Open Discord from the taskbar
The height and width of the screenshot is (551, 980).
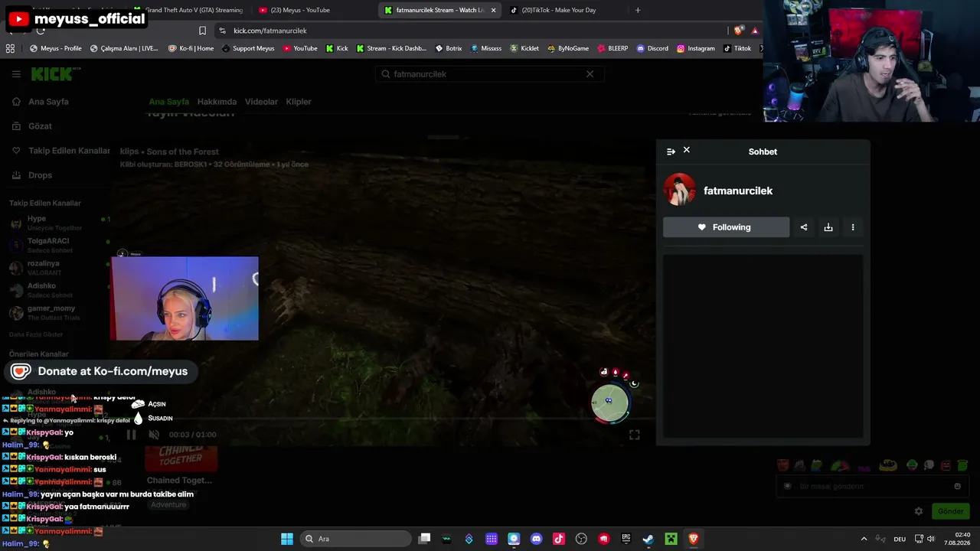click(x=536, y=539)
